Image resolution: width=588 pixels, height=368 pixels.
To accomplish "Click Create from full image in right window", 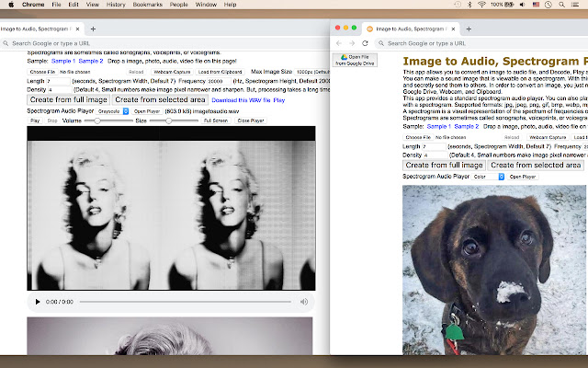I will [x=444, y=166].
